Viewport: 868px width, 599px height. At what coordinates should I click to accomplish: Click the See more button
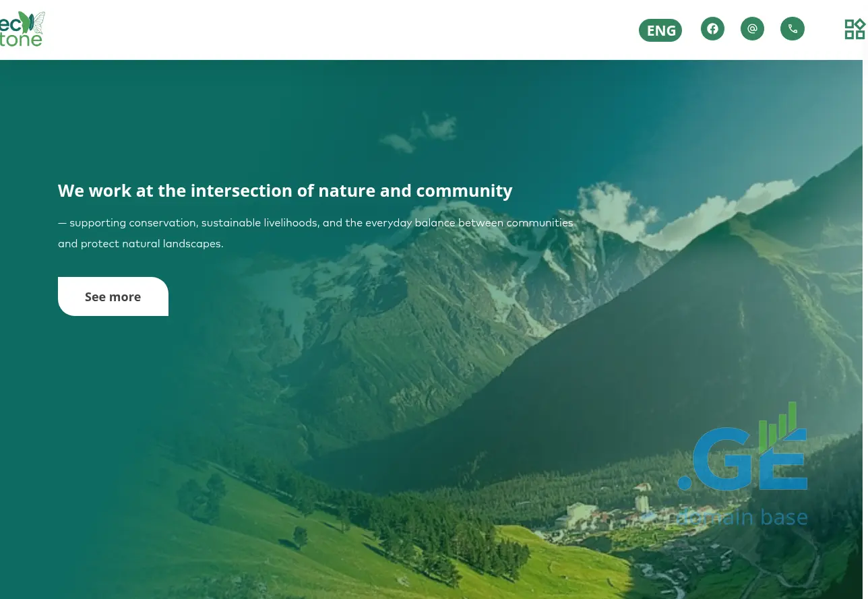point(113,296)
